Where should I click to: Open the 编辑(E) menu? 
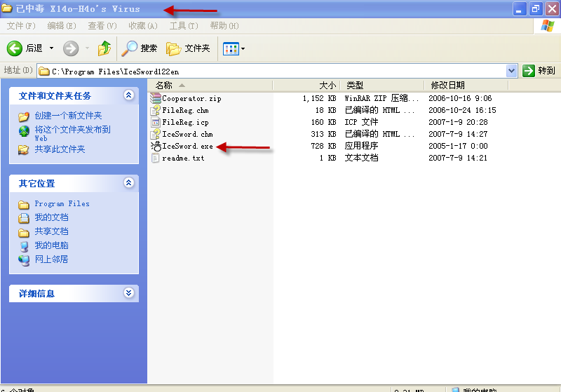pyautogui.click(x=62, y=26)
